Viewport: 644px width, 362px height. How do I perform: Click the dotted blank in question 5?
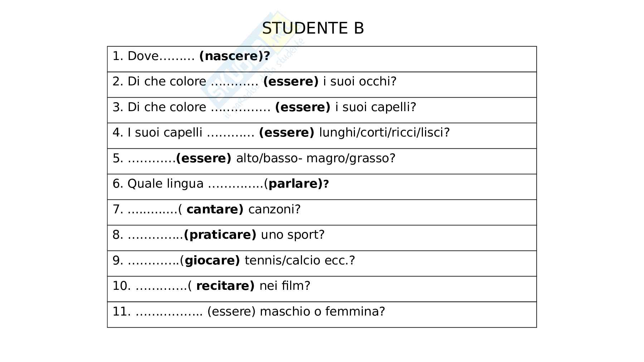(152, 158)
